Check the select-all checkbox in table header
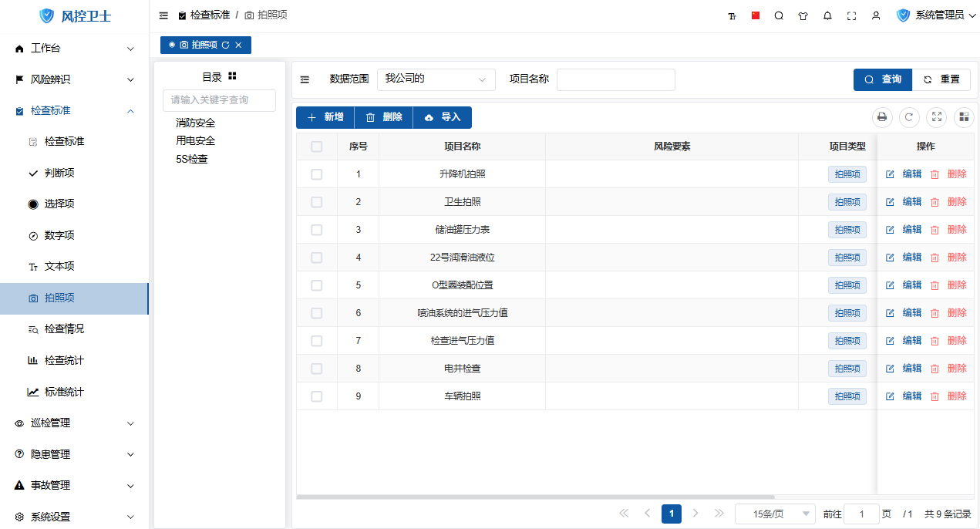 316,147
